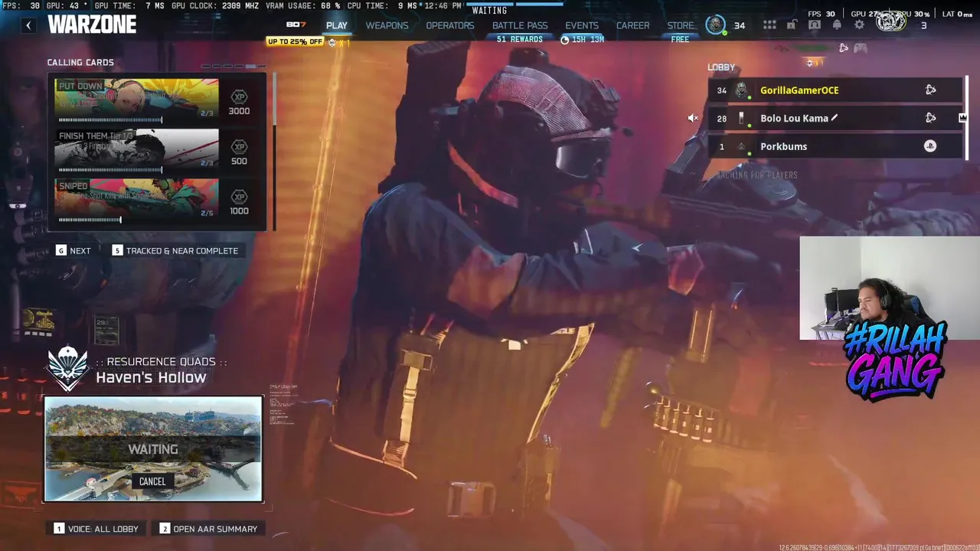Click the GorillaGamerOCE emblem icon
The image size is (980, 551).
point(741,90)
